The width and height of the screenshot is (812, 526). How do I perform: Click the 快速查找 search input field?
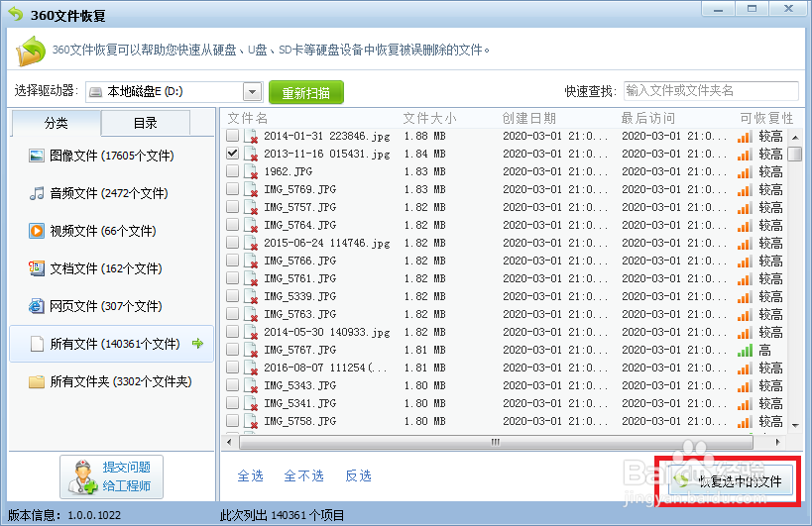pos(711,91)
